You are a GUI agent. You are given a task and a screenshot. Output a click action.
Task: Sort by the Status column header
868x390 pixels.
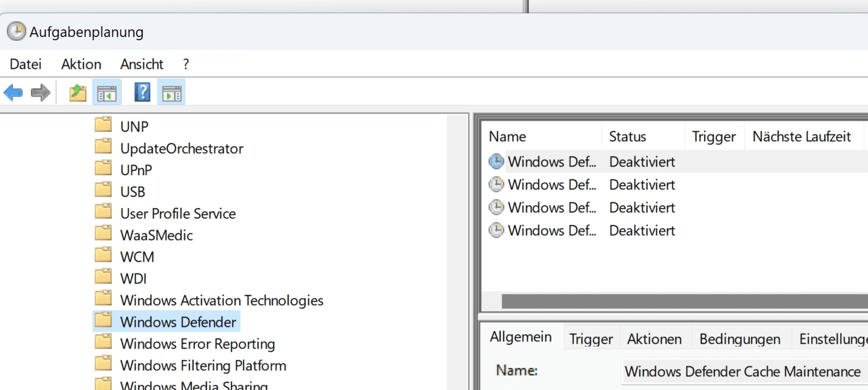(643, 136)
